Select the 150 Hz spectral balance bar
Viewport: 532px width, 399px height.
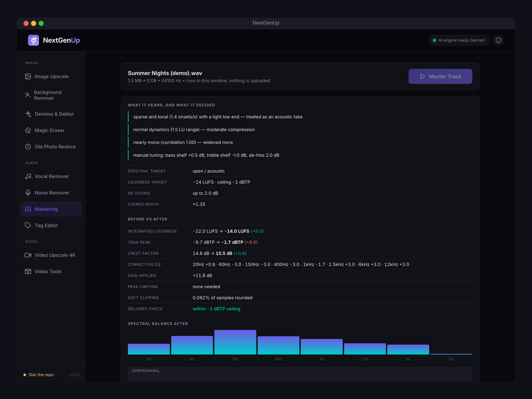click(x=235, y=342)
